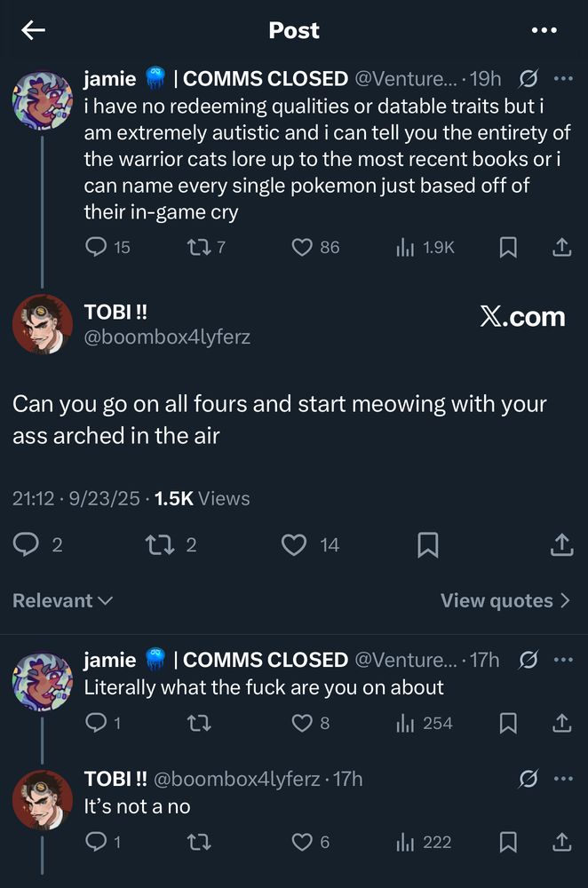This screenshot has height=888, width=588.
Task: Open TOBI's profile picture on main post
Action: pos(43,325)
